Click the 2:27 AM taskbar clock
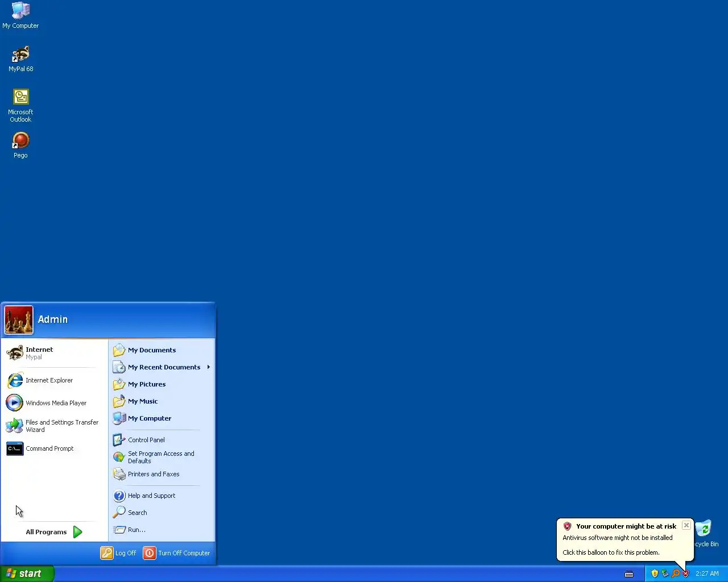The image size is (728, 582). 707,574
